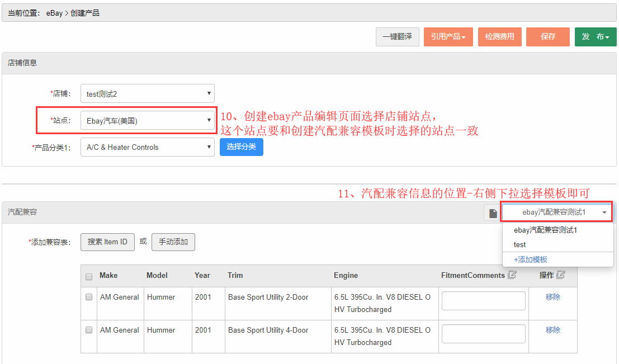Click edit icon next to 操作 header
The image size is (619, 364).
[561, 275]
